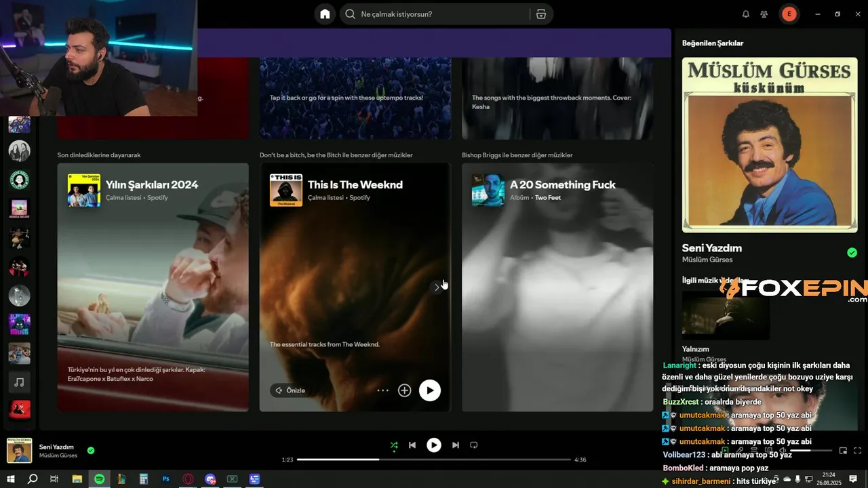Open more options on The Weeknd card
The image size is (868, 488).
(383, 390)
